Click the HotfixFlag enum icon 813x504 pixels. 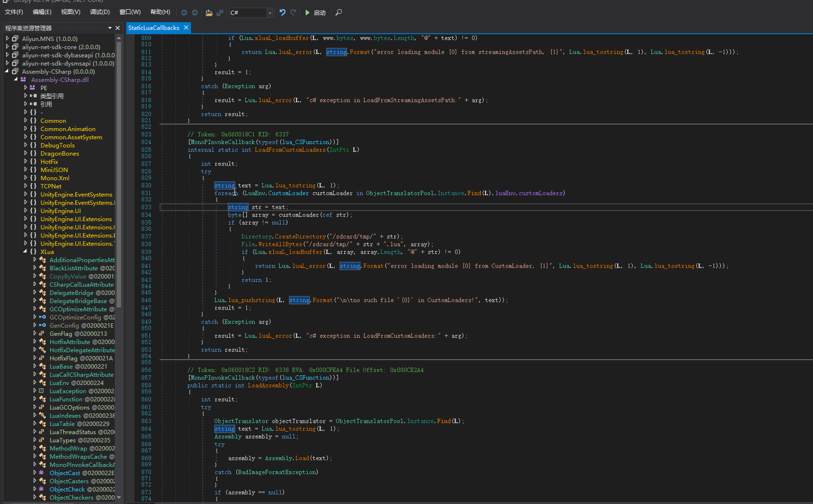[42, 358]
